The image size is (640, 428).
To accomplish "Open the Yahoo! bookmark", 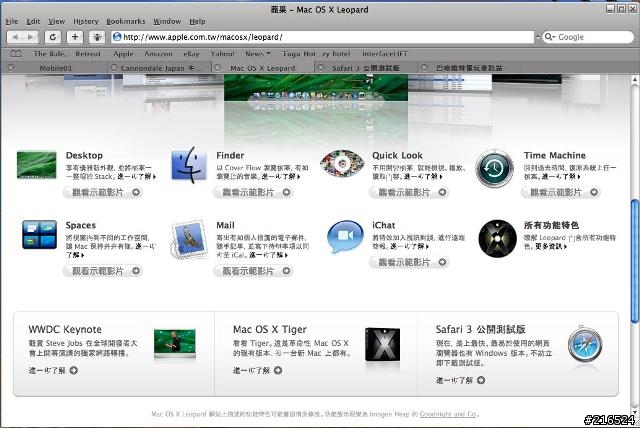I will (222, 53).
